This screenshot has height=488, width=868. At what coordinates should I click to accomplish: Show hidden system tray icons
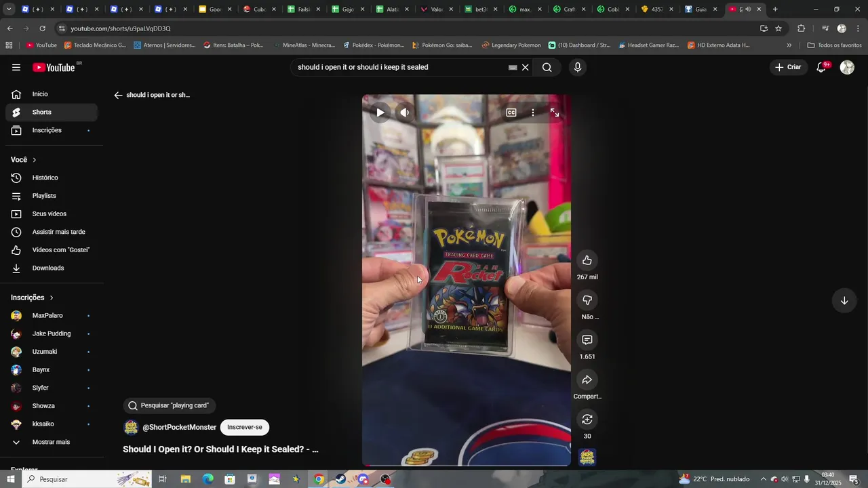(763, 479)
